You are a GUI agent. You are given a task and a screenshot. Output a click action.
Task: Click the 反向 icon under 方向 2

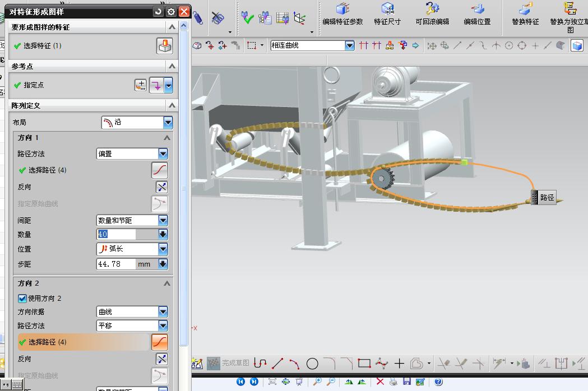[161, 359]
